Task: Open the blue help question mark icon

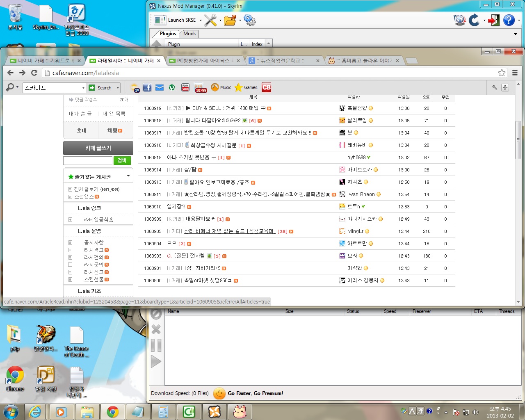Action: (509, 20)
